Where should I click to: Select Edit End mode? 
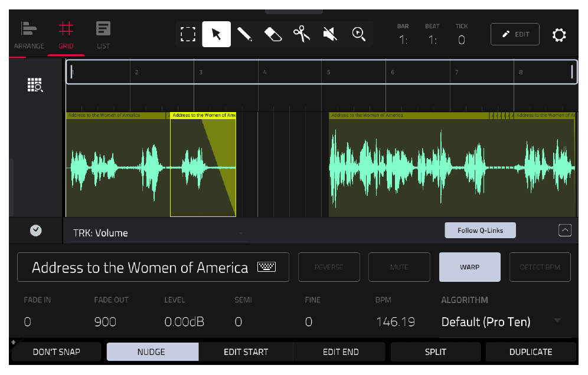point(341,352)
